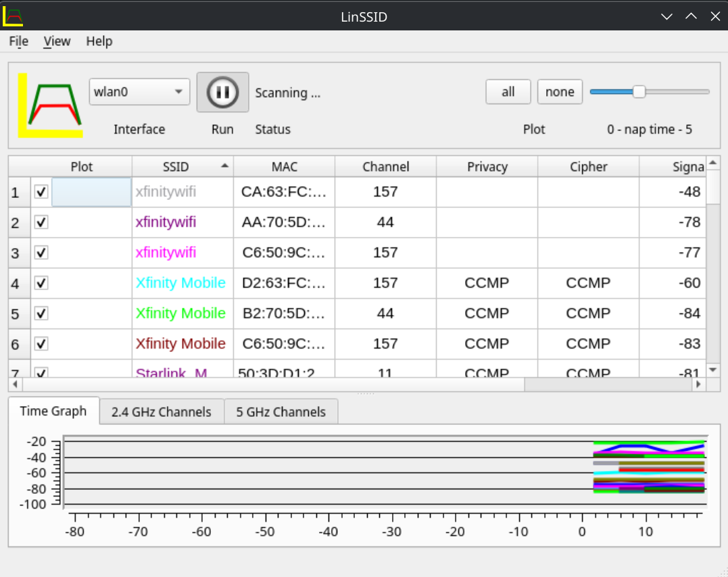Open the wlan0 interface dropdown
Screen dimensions: 728x577
click(x=139, y=92)
